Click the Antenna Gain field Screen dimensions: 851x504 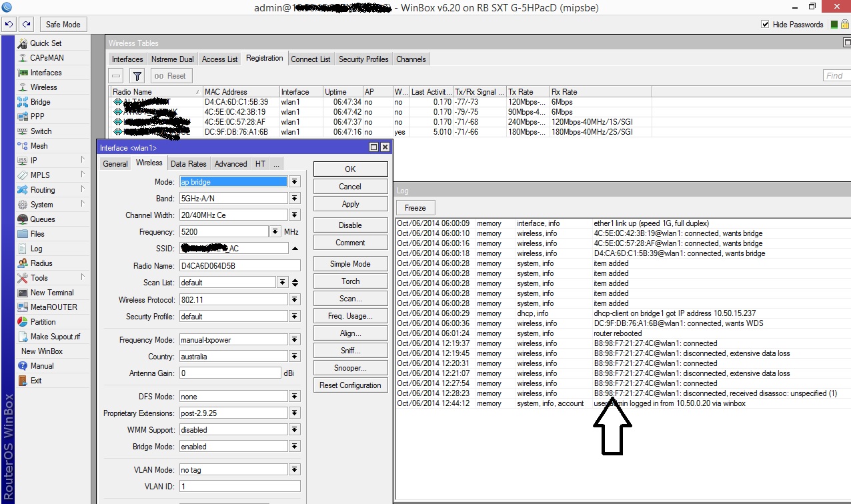(229, 373)
